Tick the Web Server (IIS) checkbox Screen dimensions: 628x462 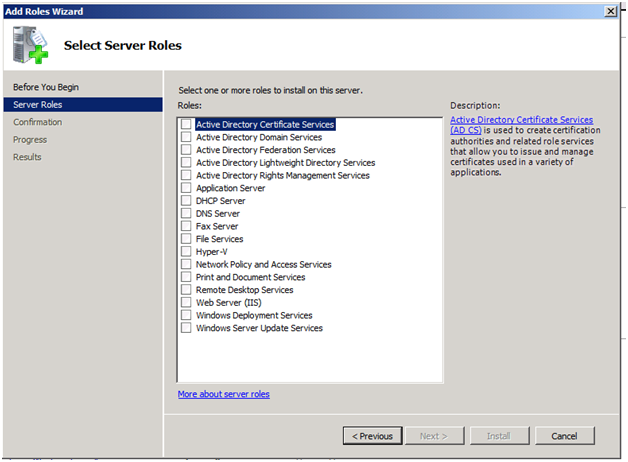[x=186, y=302]
